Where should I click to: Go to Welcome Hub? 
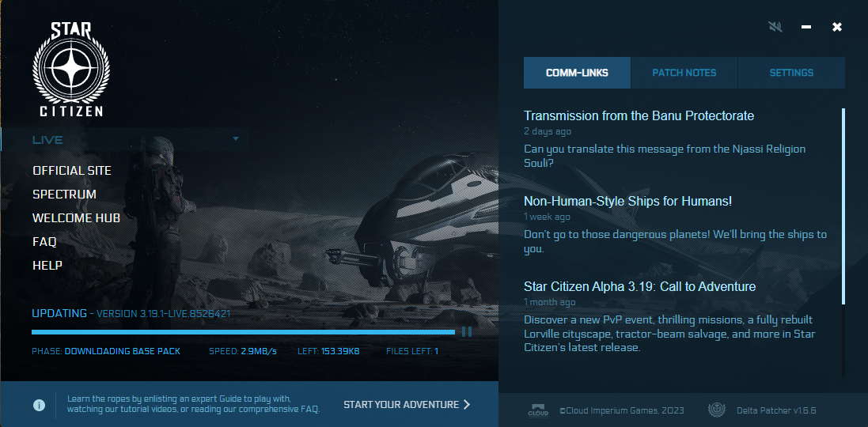[76, 218]
